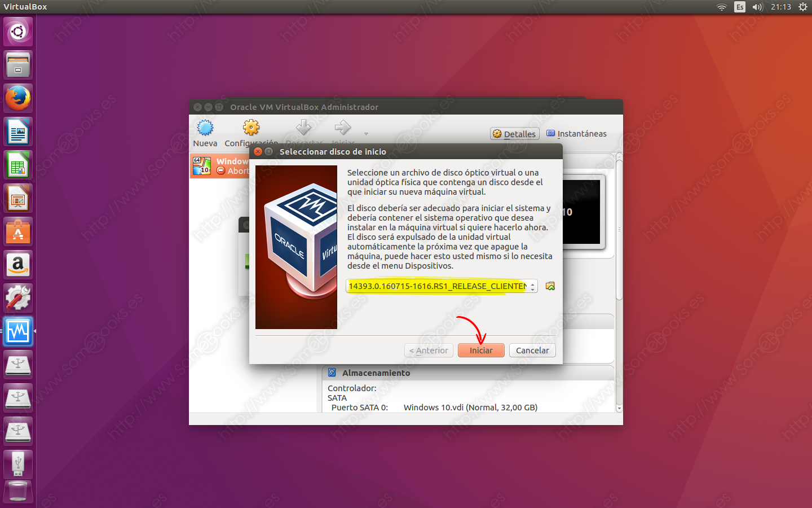Open System Settings wrench icon
Screen dimensions: 812x508
pyautogui.click(x=18, y=298)
